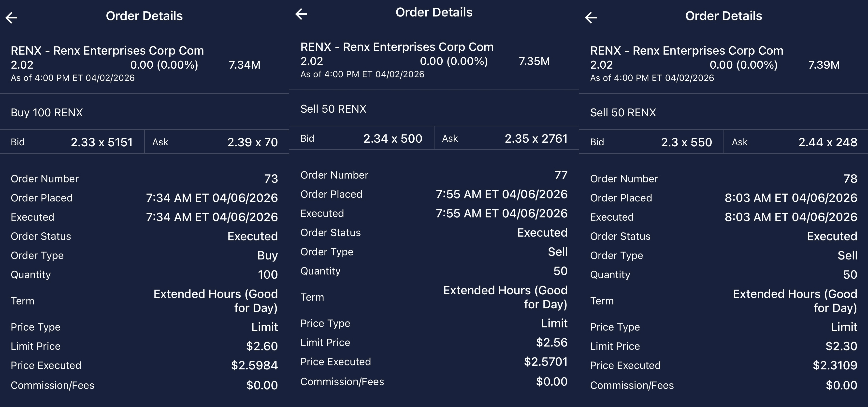Select the bid 2.34 x 500 cell
Image resolution: width=868 pixels, height=407 pixels.
point(362,138)
